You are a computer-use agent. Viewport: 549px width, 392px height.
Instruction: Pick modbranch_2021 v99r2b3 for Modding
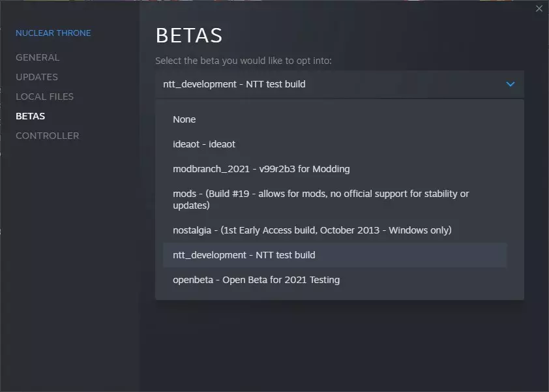[261, 169]
